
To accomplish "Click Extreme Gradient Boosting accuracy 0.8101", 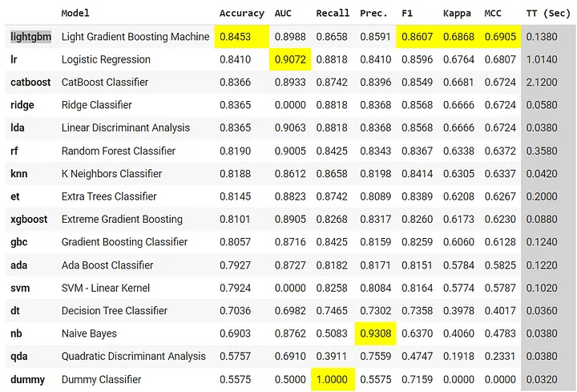I will [x=235, y=220].
